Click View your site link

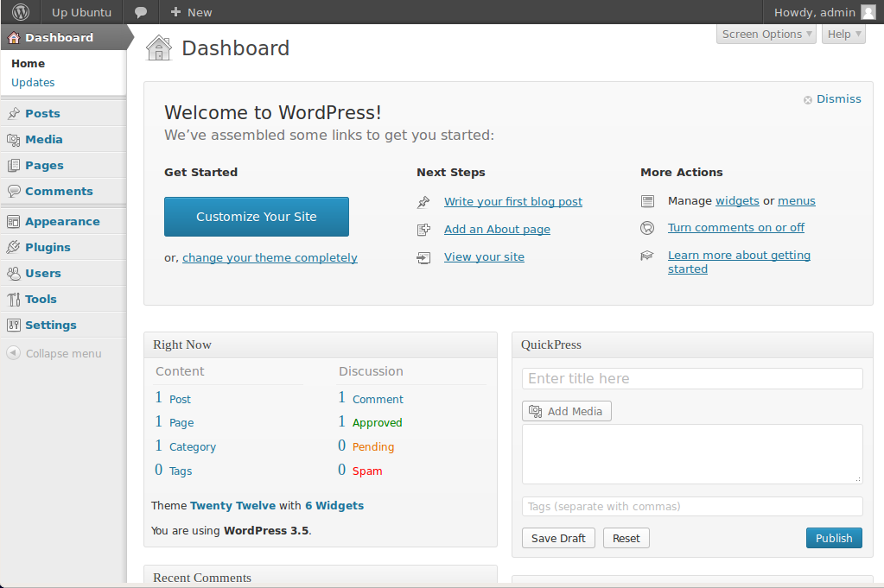[x=484, y=256]
